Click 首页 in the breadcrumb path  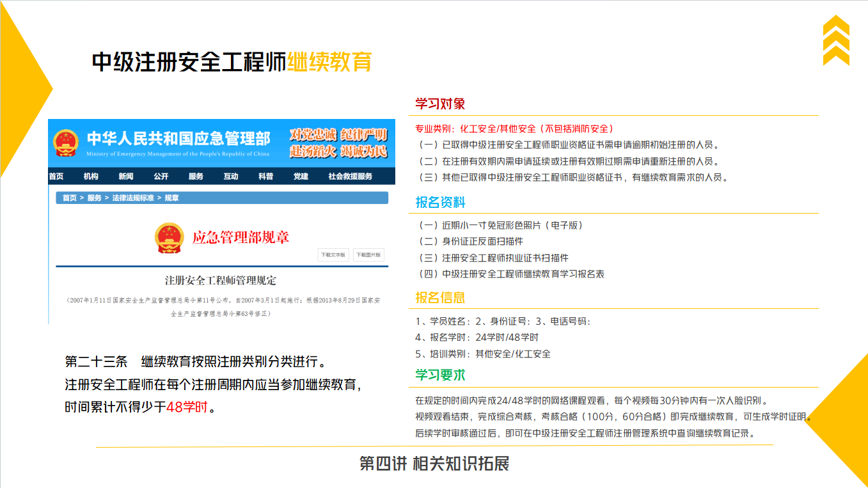click(x=69, y=198)
